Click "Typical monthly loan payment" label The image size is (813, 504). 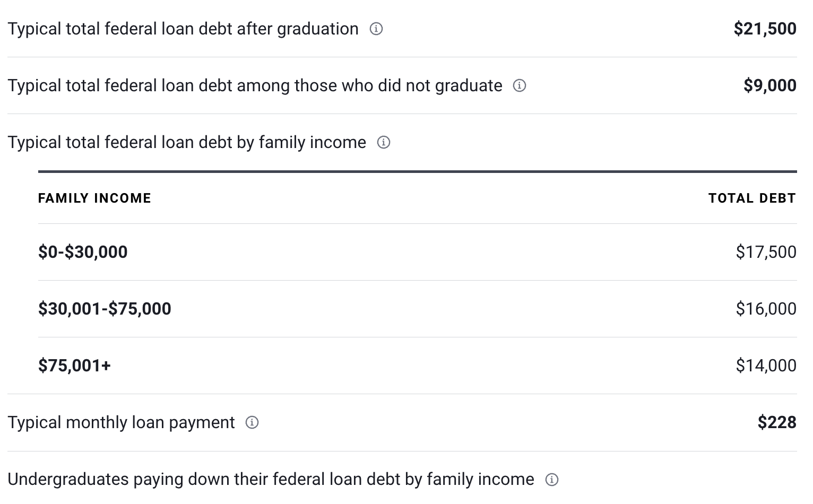(x=121, y=422)
